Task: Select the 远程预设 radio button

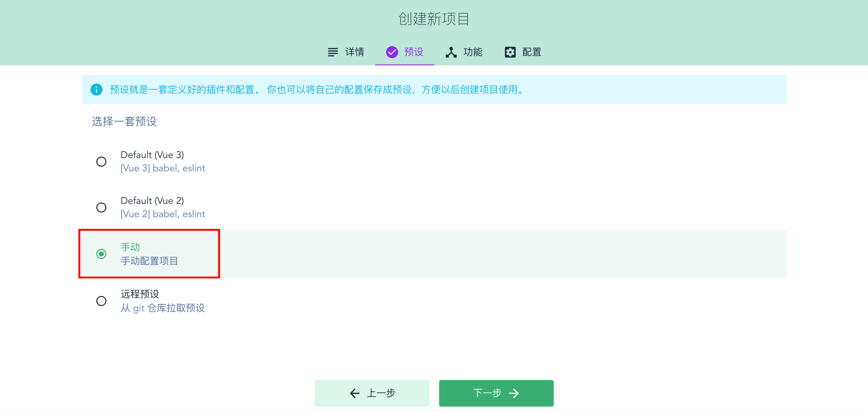Action: pyautogui.click(x=101, y=301)
